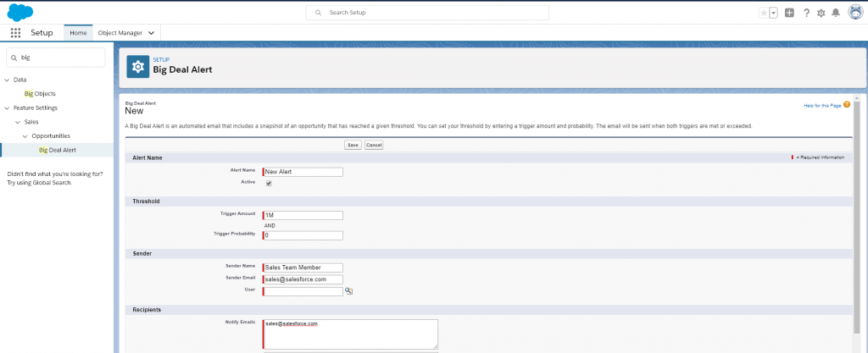Click the Notify Emails text area
Screen dimensions: 868x353
click(x=351, y=334)
